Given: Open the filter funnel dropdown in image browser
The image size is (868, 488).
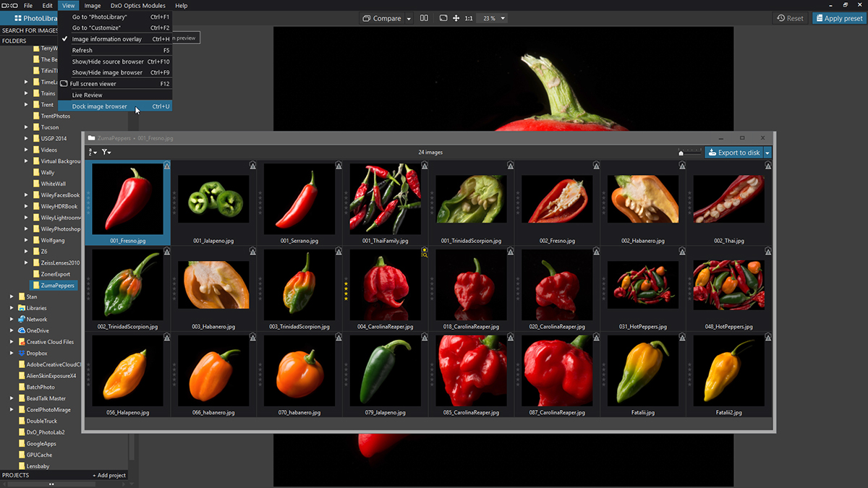Looking at the screenshot, I should 106,153.
